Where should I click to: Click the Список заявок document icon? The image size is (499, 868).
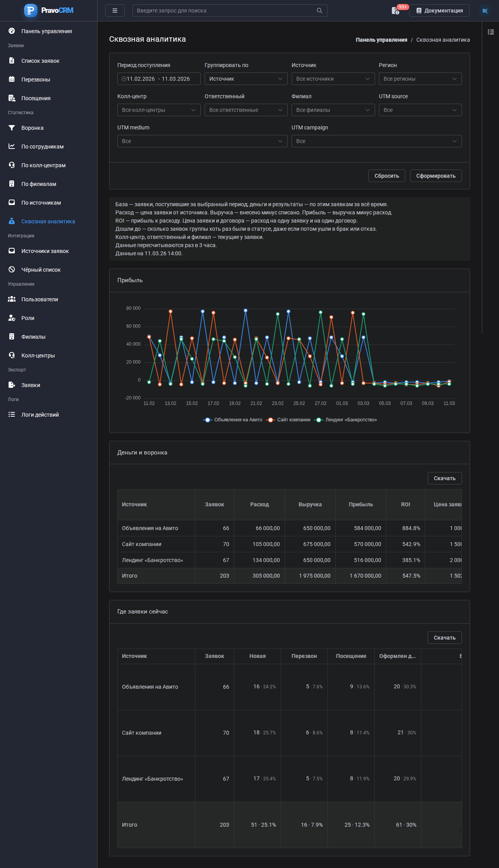pos(12,60)
